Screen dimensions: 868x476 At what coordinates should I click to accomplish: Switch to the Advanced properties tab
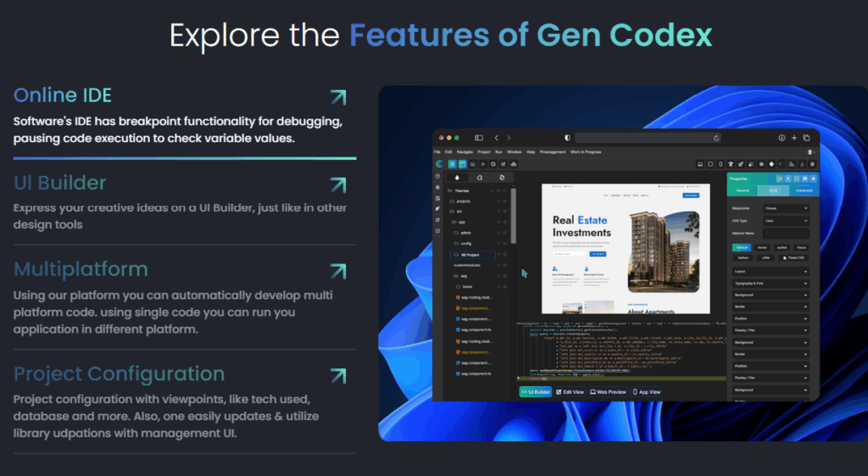pos(804,191)
